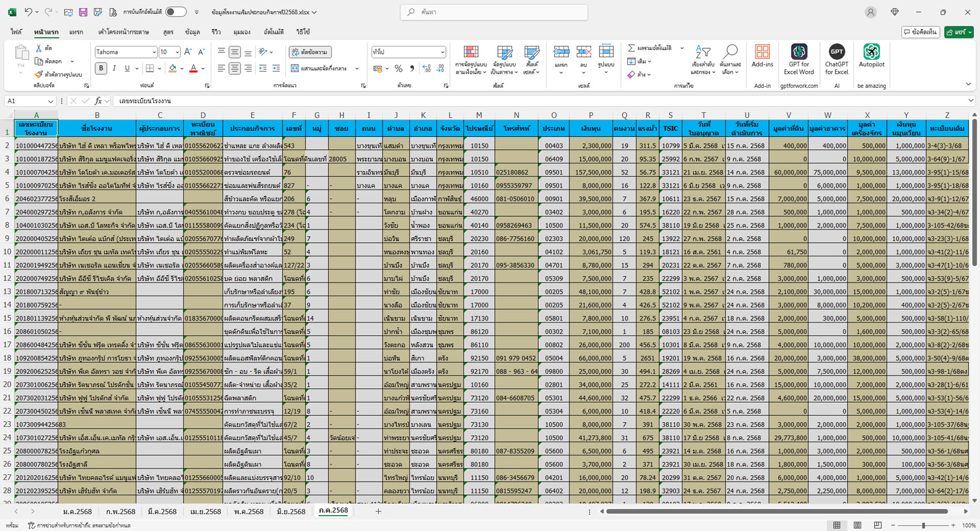
Task: Click the font color A swatch
Action: [193, 68]
